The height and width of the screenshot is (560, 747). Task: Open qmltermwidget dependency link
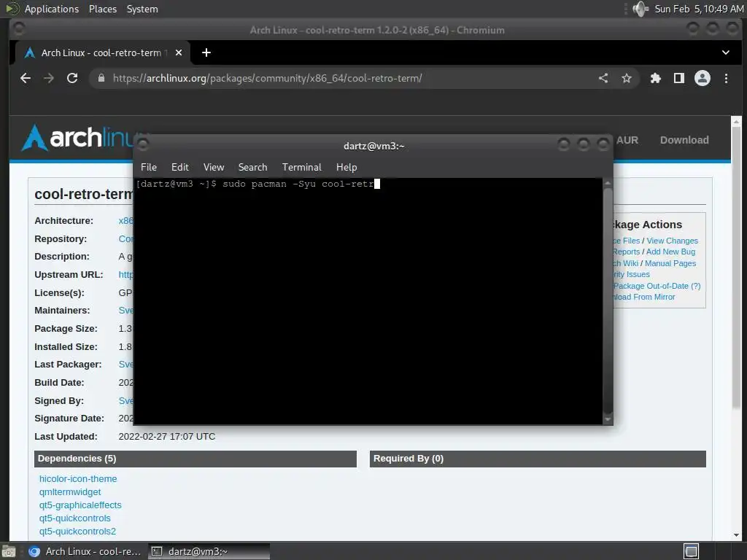click(70, 492)
